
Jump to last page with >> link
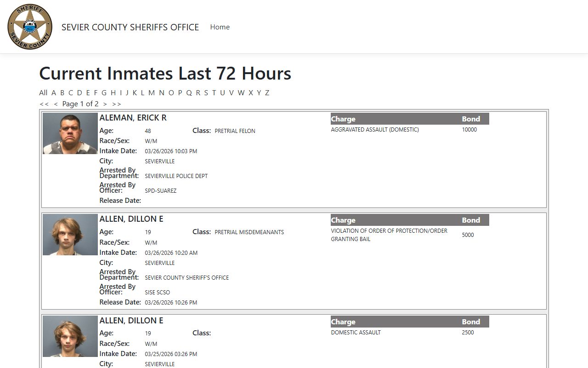pos(117,104)
